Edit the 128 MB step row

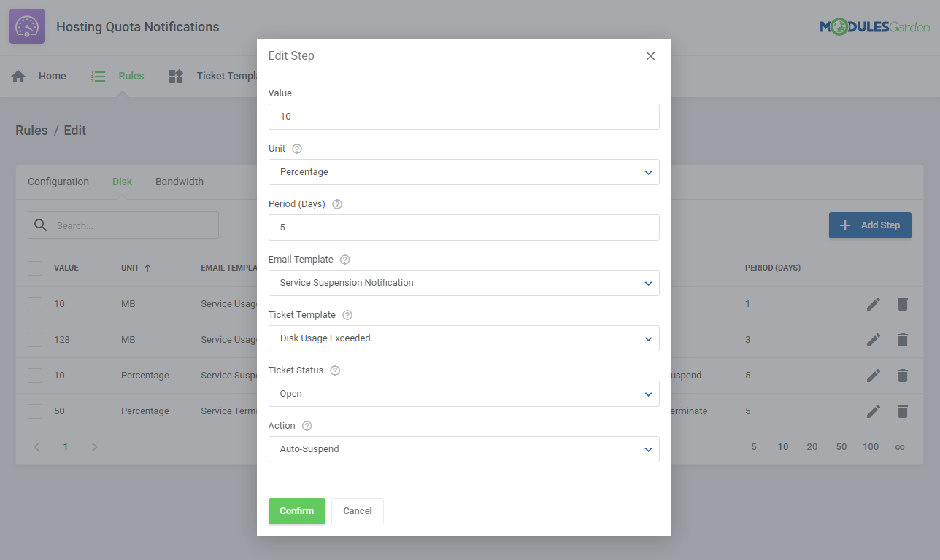pyautogui.click(x=874, y=339)
